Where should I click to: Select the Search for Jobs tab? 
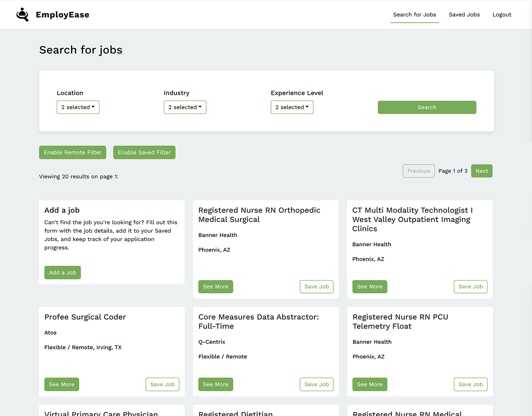[x=414, y=15]
